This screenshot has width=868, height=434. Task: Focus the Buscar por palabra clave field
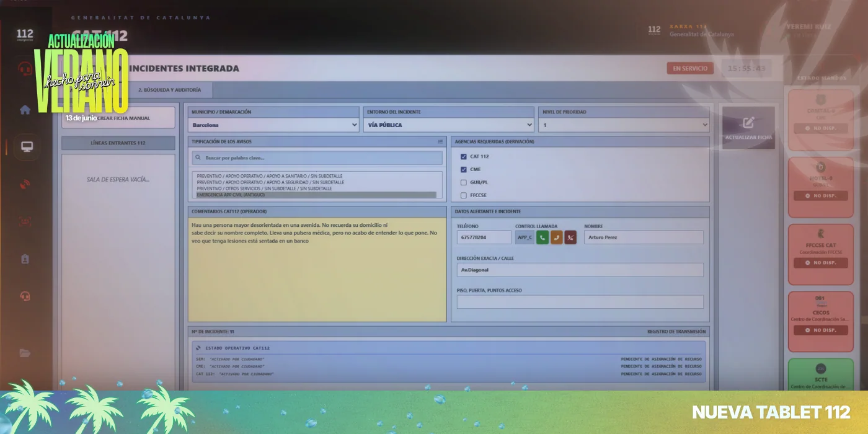click(x=317, y=158)
